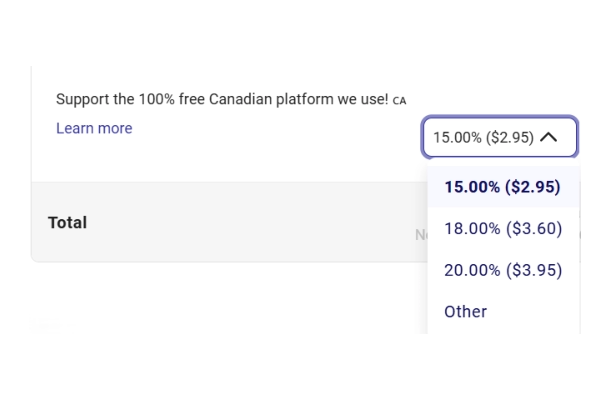This screenshot has width=610, height=400.
Task: Click the Total label
Action: pyautogui.click(x=67, y=222)
